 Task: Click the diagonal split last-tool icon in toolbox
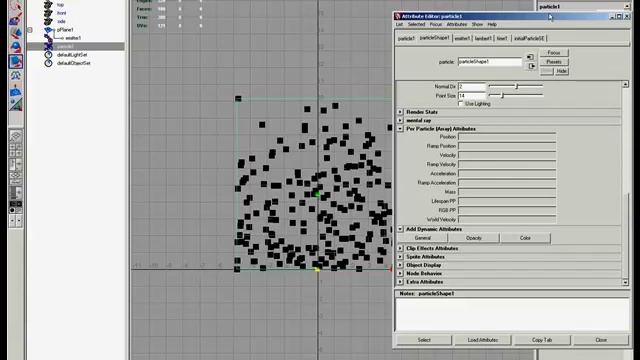[x=16, y=104]
